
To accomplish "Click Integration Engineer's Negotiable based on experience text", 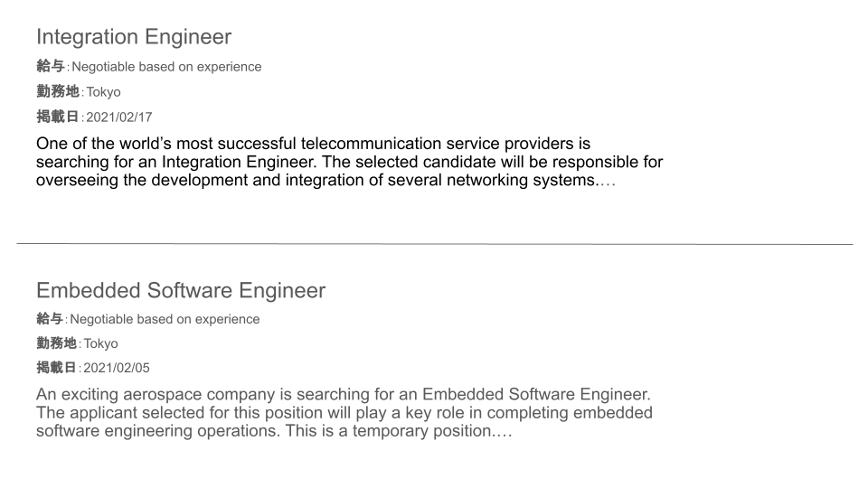I will (x=166, y=67).
